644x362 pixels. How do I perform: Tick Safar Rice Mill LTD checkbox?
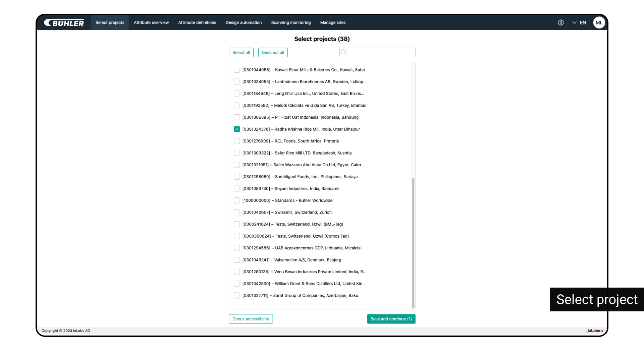237,153
